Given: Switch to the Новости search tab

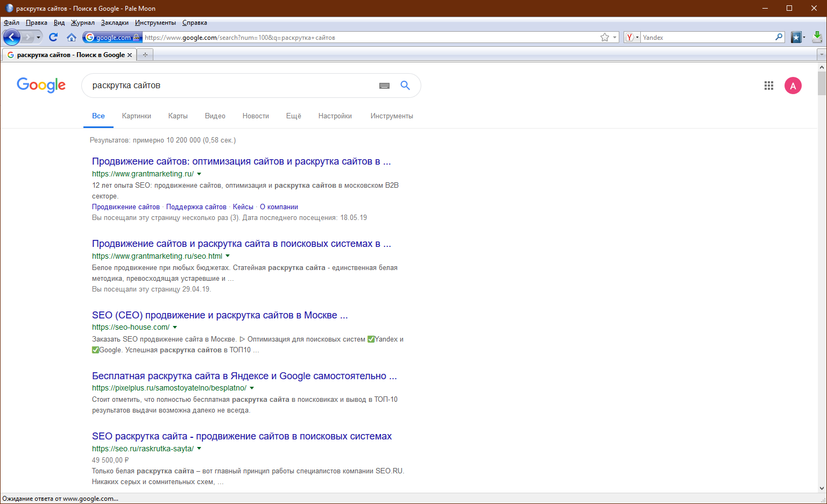Looking at the screenshot, I should coord(256,116).
